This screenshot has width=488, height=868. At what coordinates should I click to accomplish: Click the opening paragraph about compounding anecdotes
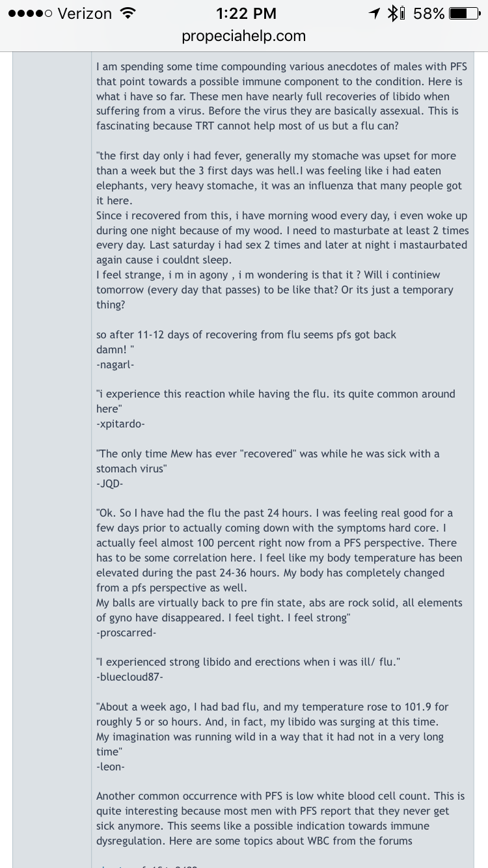tap(282, 96)
